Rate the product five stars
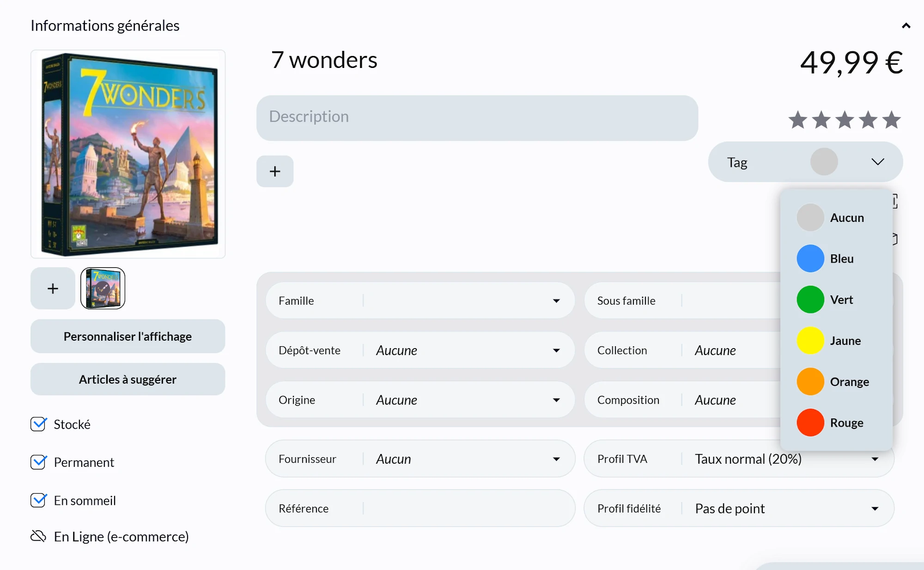This screenshot has height=570, width=924. coord(892,120)
